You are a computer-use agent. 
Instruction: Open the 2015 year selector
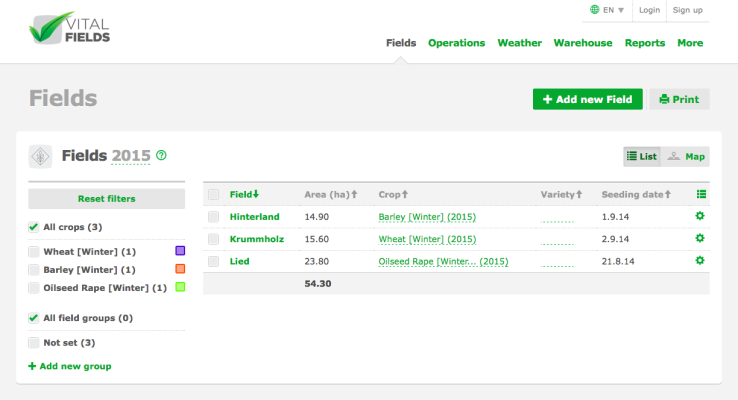tap(131, 156)
